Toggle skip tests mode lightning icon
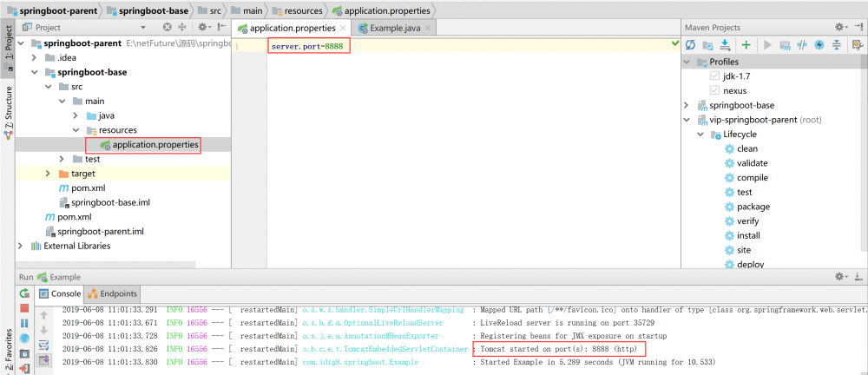Image resolution: width=868 pixels, height=375 pixels. tap(819, 45)
